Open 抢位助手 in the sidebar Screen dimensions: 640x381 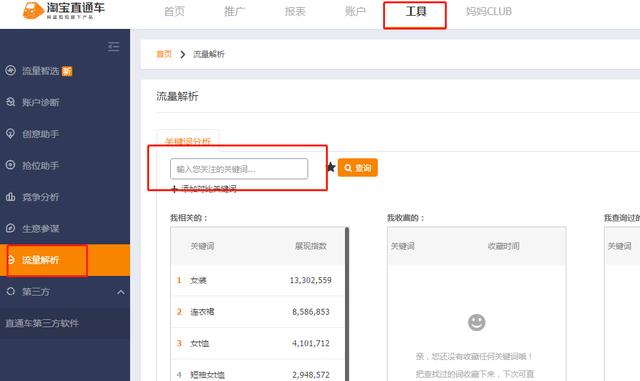(x=40, y=165)
